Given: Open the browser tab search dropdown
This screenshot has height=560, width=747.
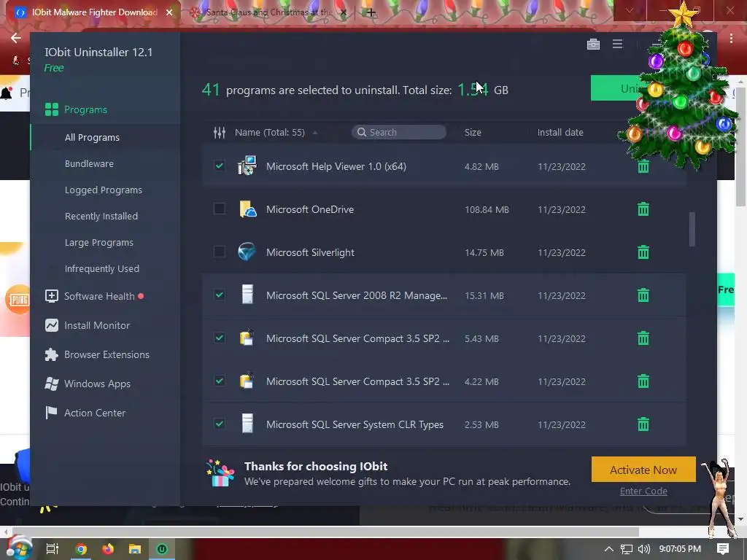Looking at the screenshot, I should click(x=630, y=10).
